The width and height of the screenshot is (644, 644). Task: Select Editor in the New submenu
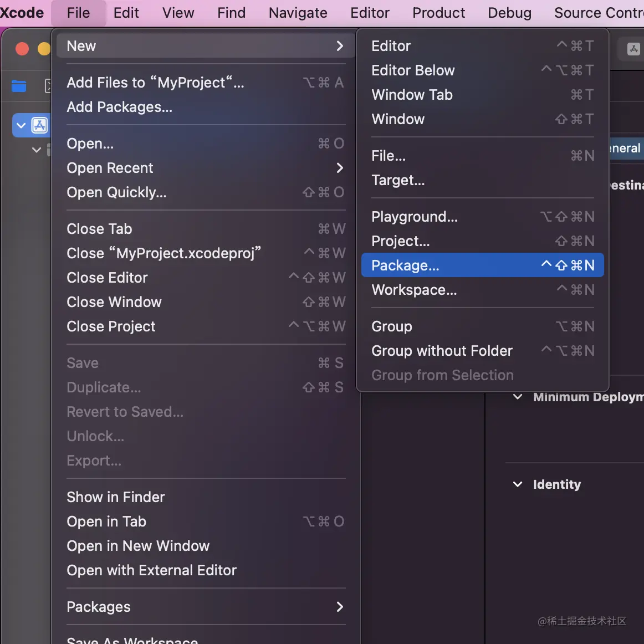point(483,45)
